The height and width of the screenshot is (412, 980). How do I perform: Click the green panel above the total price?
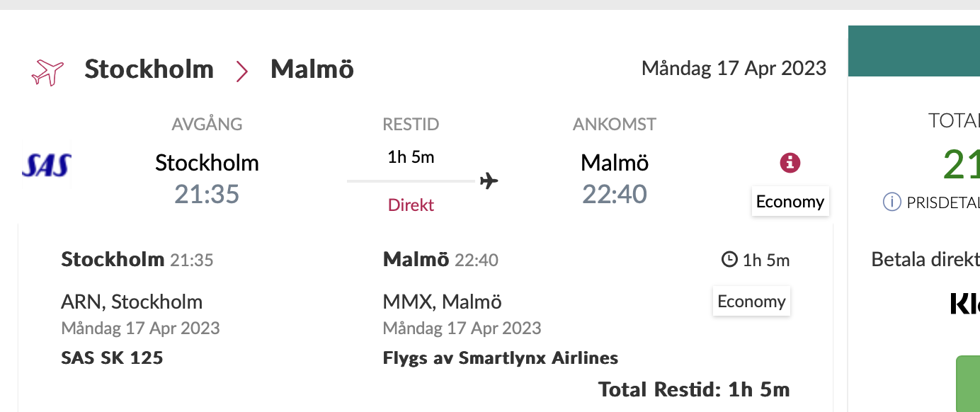coord(913,50)
